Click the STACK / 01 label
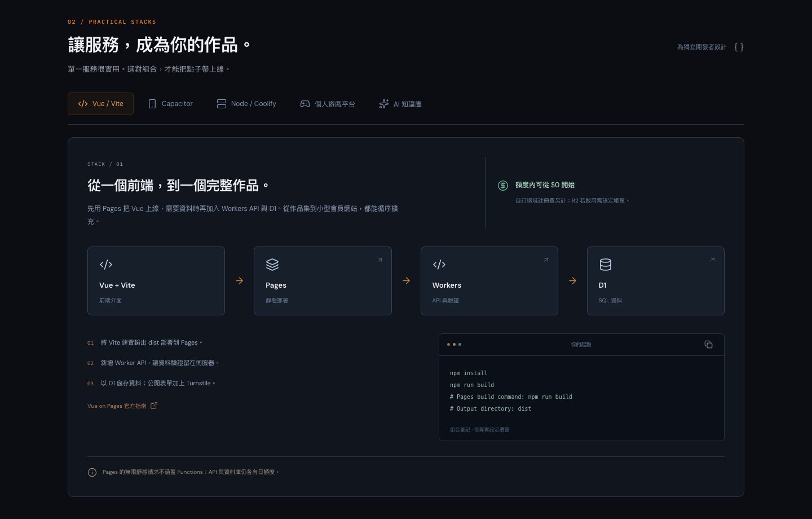Screen dimensions: 812x519 [105, 164]
